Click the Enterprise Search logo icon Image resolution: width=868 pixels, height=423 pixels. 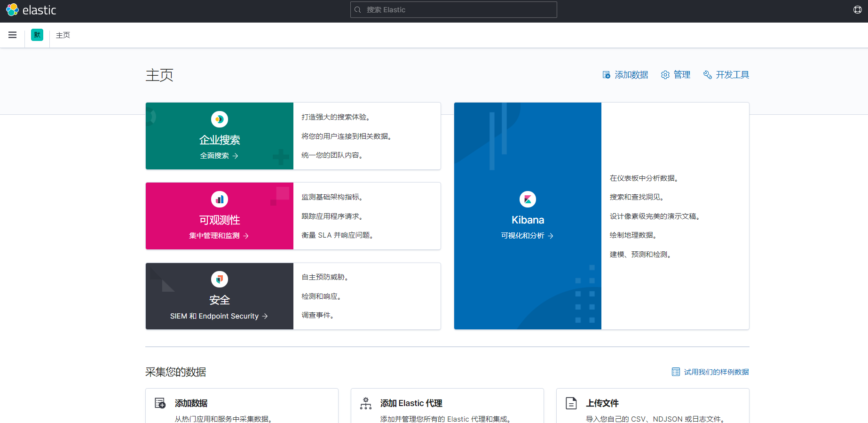pos(220,120)
